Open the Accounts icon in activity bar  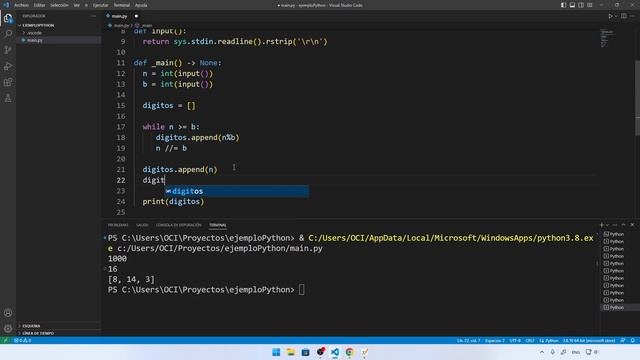[8, 313]
